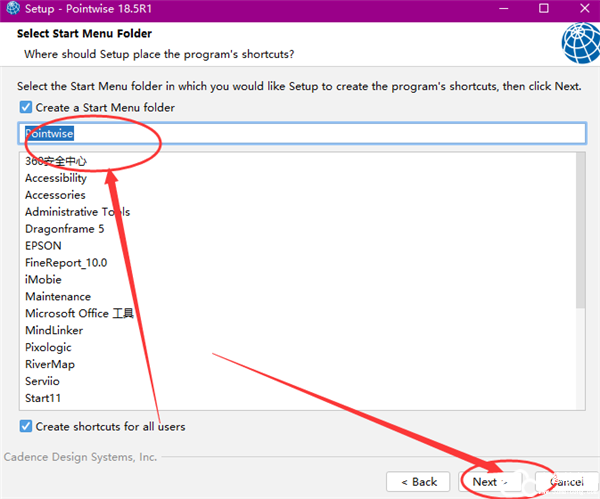
Task: Select Accessibility in the folder list
Action: pyautogui.click(x=56, y=178)
